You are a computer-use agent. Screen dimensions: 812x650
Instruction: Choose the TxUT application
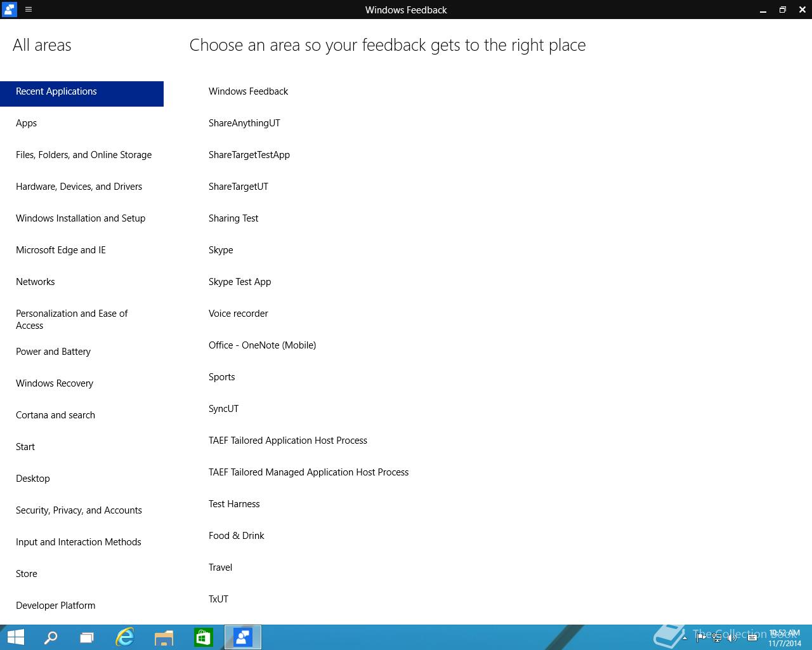[x=218, y=599]
